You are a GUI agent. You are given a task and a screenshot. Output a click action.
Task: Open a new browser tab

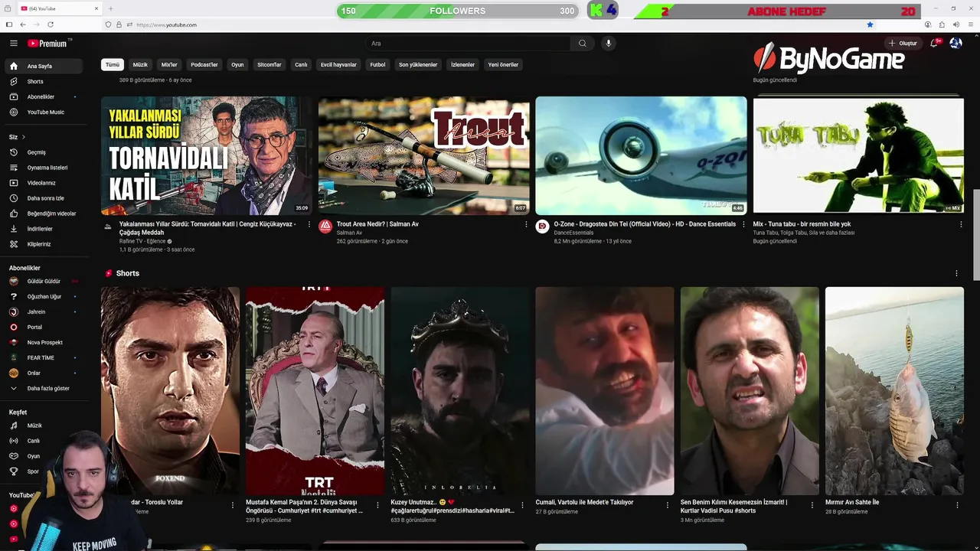[x=110, y=8]
